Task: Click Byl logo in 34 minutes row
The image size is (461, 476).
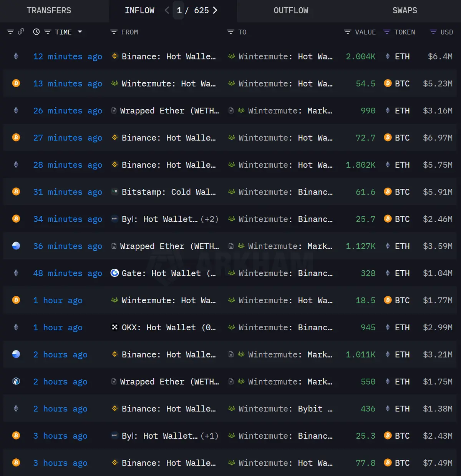Action: pyautogui.click(x=114, y=219)
